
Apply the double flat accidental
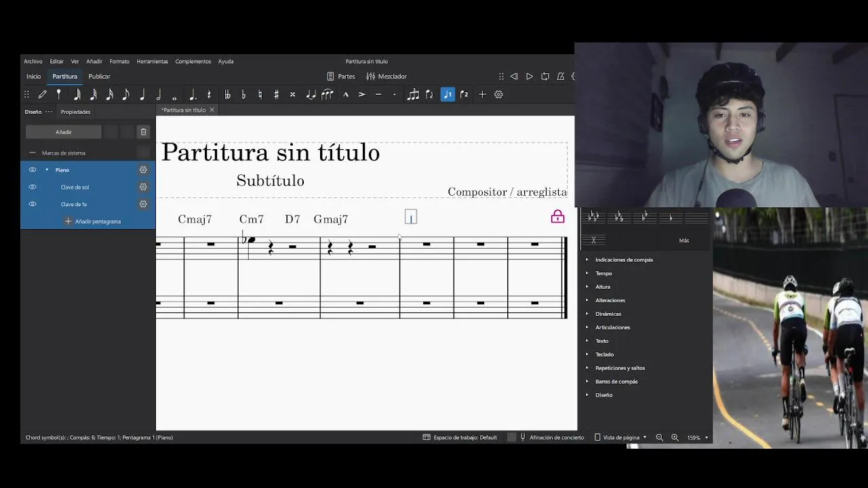click(x=227, y=95)
